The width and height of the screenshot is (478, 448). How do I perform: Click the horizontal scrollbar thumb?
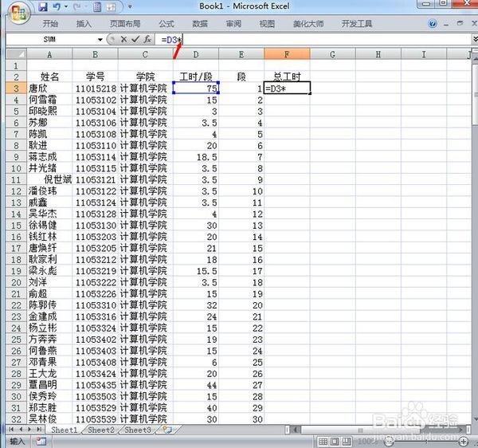(360, 430)
